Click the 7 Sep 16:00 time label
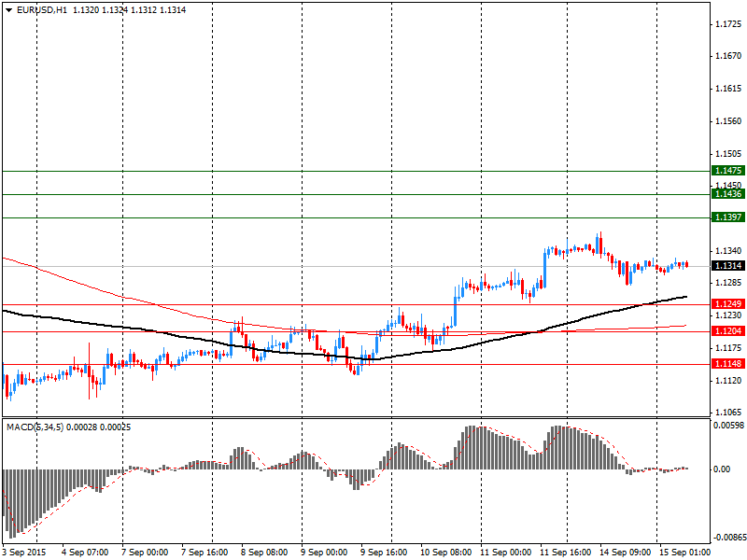This screenshot has height=560, width=747. pyautogui.click(x=204, y=553)
